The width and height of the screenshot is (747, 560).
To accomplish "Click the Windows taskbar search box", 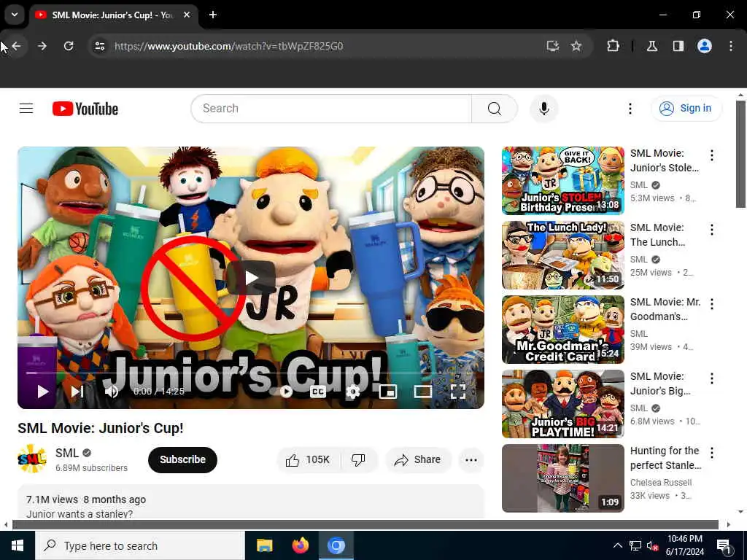I will click(x=140, y=545).
